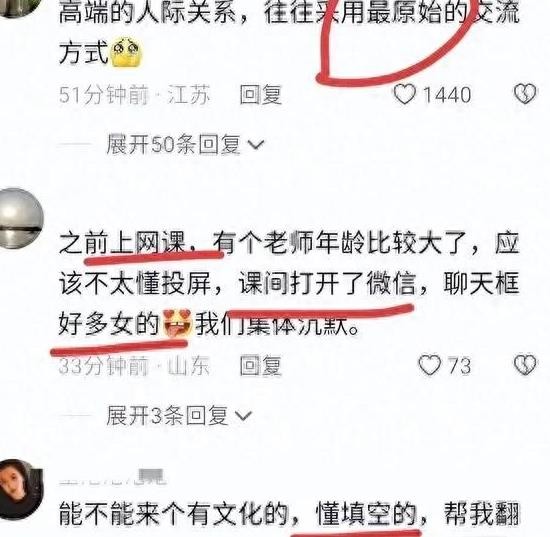The width and height of the screenshot is (550, 537).
Task: Open the woman's photo avatar of third commenter
Action: (20, 489)
